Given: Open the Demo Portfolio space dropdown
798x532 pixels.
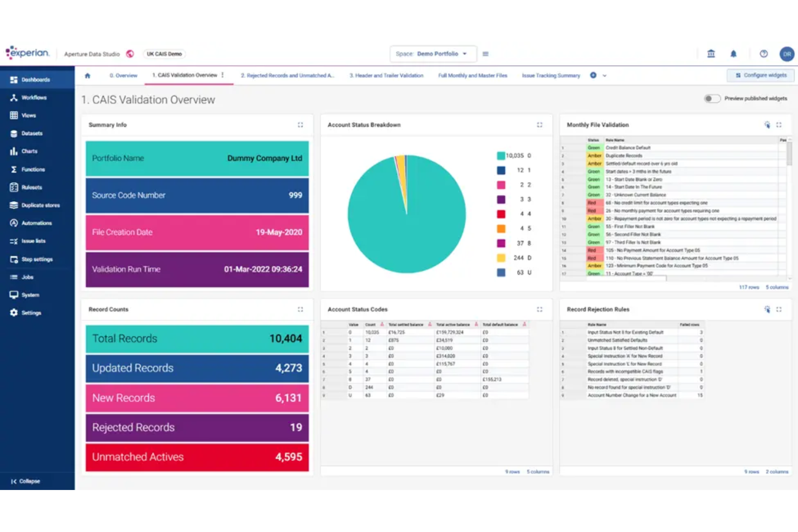Looking at the screenshot, I should tap(464, 53).
